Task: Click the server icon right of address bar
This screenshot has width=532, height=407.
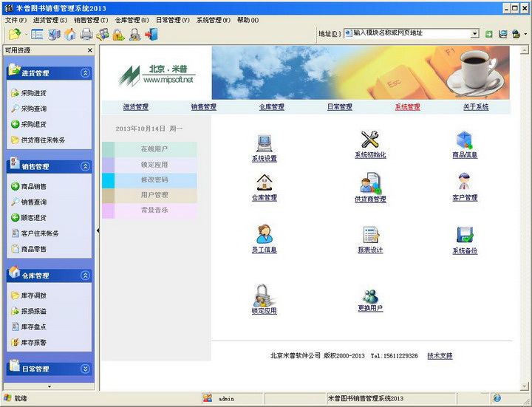Action: pos(503,34)
